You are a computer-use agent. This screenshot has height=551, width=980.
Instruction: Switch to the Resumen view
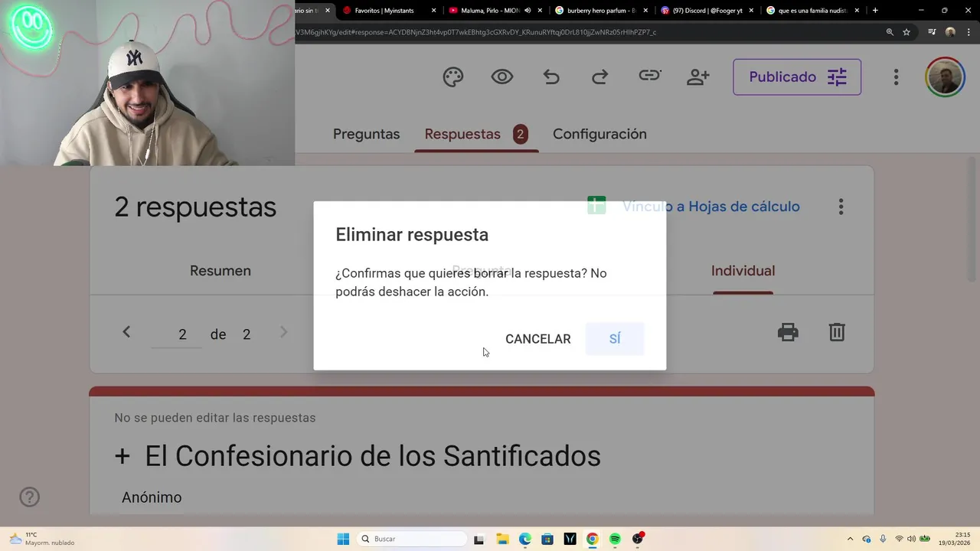click(220, 271)
